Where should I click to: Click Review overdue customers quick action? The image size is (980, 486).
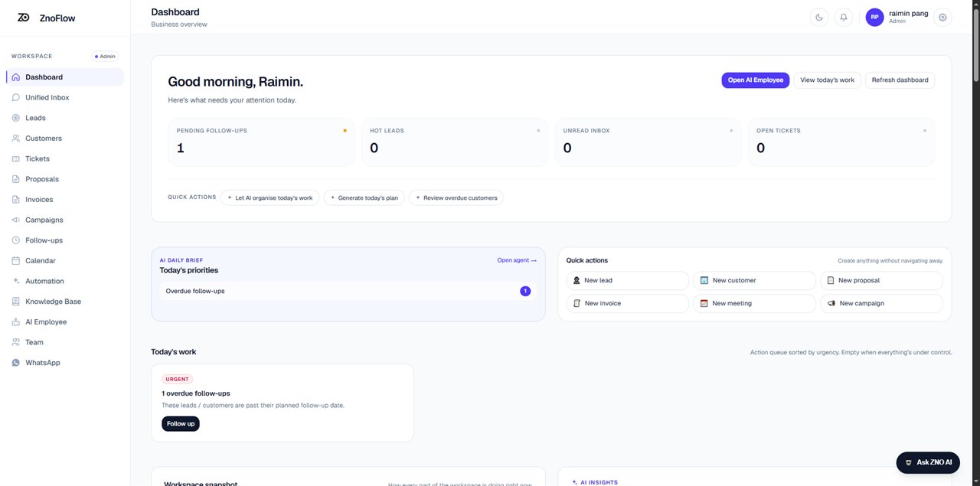coord(456,197)
